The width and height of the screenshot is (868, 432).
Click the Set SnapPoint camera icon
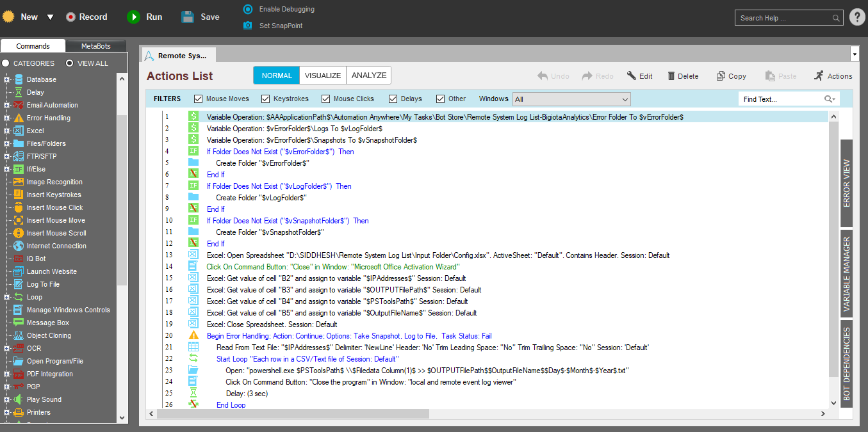point(248,26)
